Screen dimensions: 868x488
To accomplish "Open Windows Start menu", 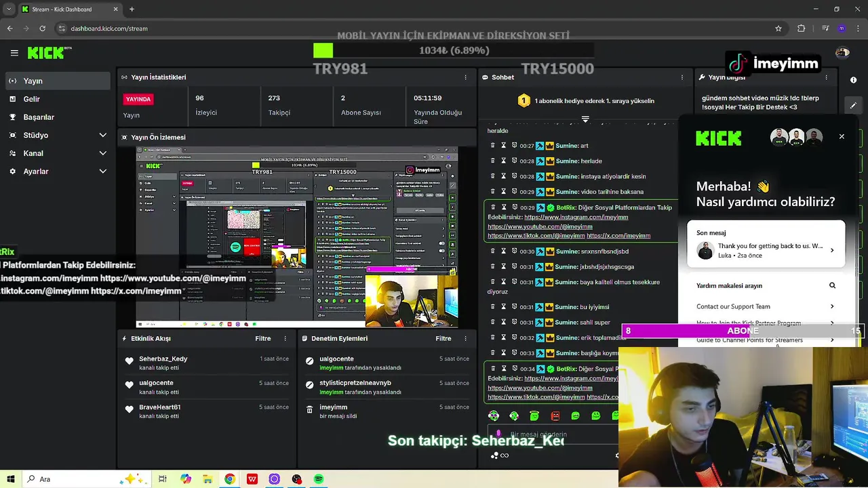I will [11, 479].
